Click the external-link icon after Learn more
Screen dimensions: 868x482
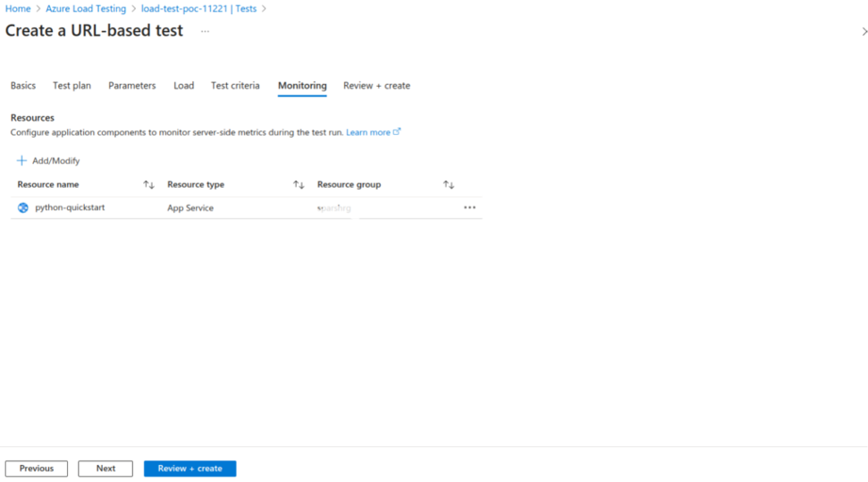pos(397,132)
